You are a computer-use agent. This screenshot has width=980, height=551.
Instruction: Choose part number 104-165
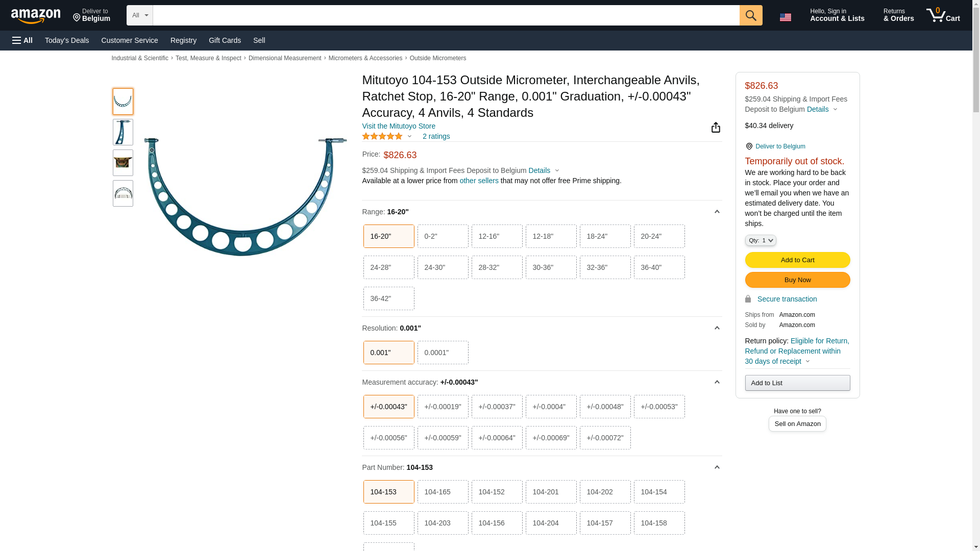(443, 492)
